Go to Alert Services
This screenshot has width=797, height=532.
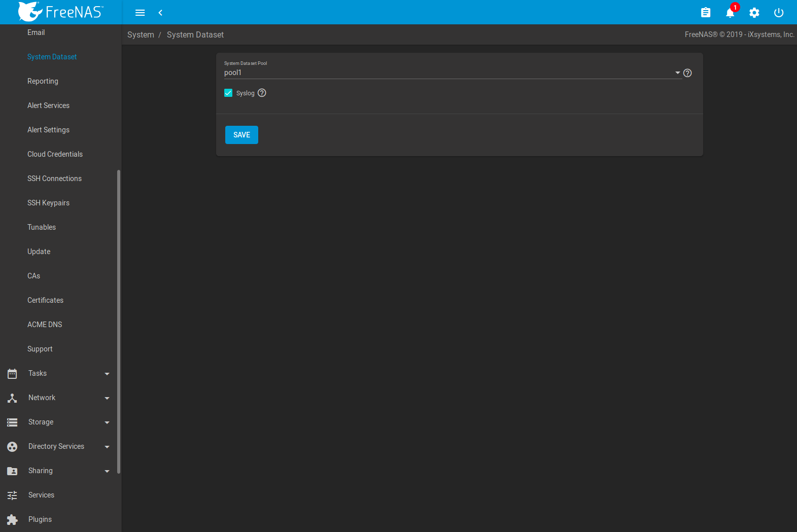[48, 105]
